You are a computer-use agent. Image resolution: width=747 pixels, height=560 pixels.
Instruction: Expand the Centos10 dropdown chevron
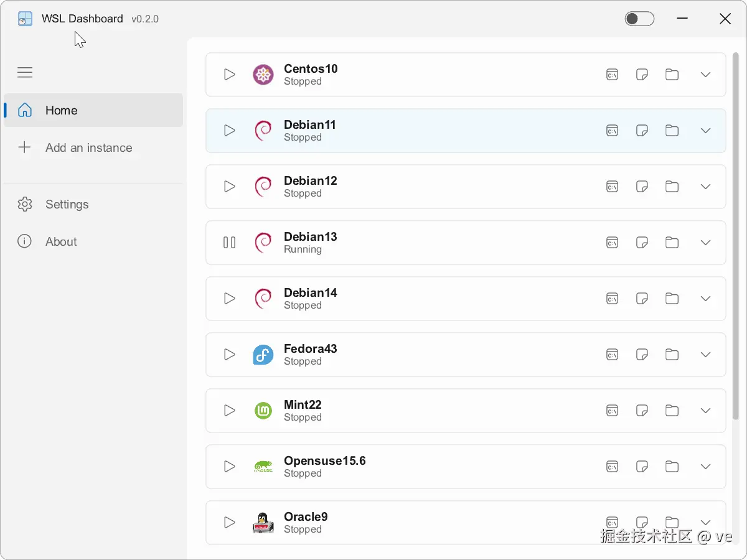[x=705, y=75]
